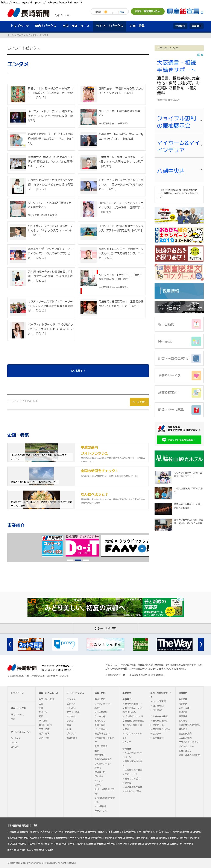
Task: Click the 見守りサービス heart icon
Action: [x=196, y=375]
